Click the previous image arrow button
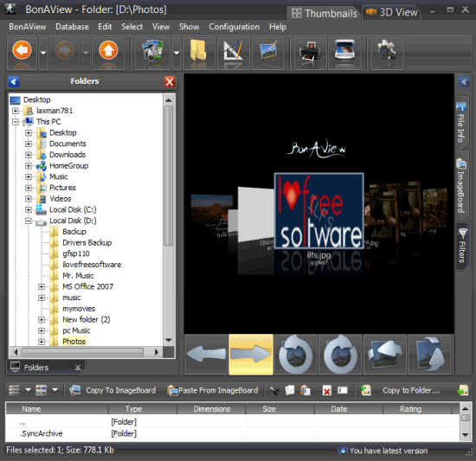This screenshot has height=461, width=476. coord(207,355)
